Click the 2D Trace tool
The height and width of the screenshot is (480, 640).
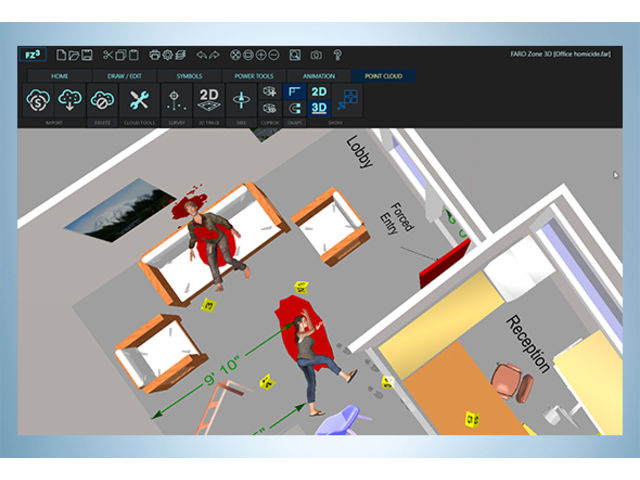207,100
